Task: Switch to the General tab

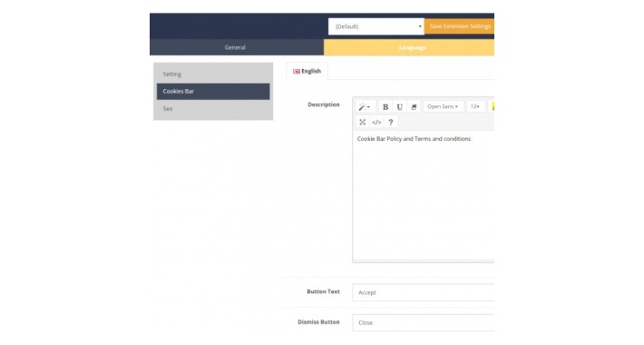Action: tap(236, 47)
